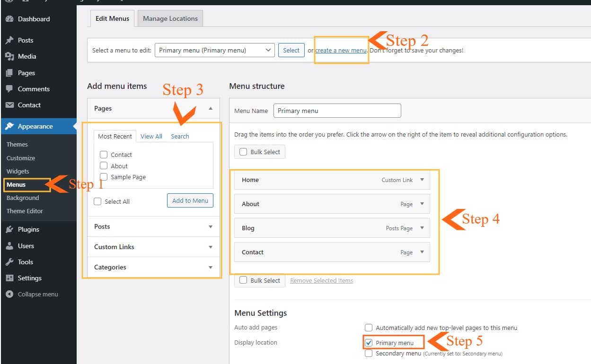This screenshot has width=591, height=364.
Task: Toggle Automatically add new top-level pages
Action: click(369, 328)
